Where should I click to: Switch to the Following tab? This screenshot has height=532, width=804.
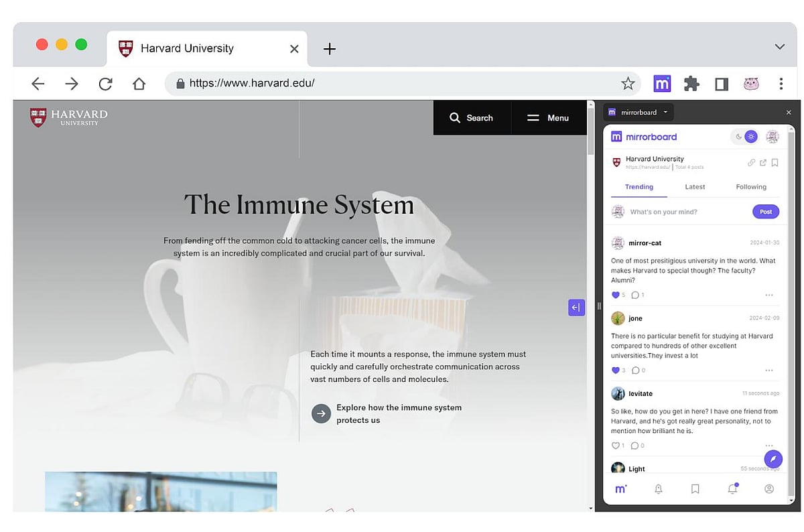pyautogui.click(x=751, y=187)
